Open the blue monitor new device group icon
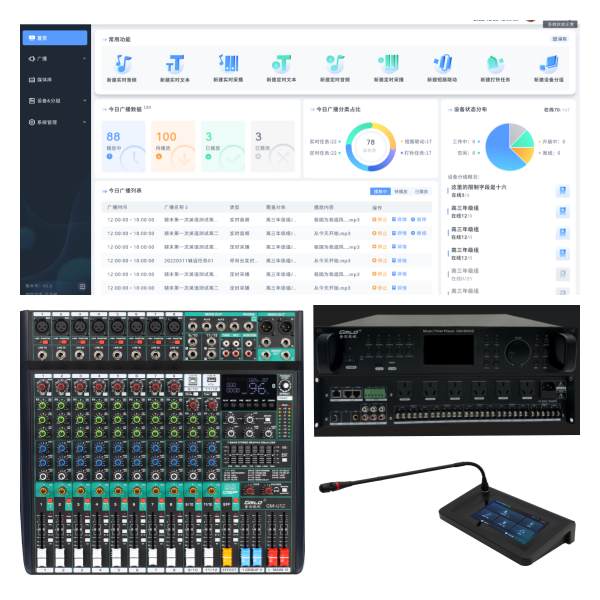The height and width of the screenshot is (600, 600). point(549,64)
